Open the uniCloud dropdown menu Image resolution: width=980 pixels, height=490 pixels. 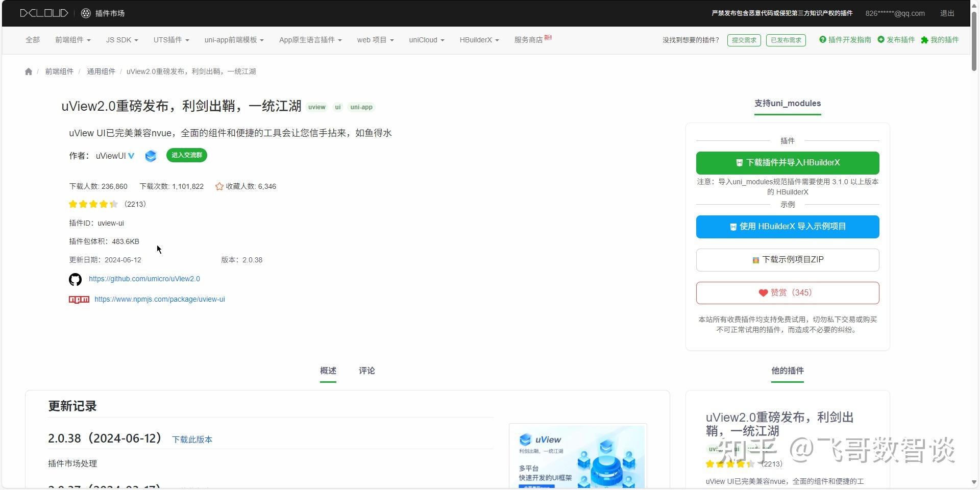[x=426, y=40]
